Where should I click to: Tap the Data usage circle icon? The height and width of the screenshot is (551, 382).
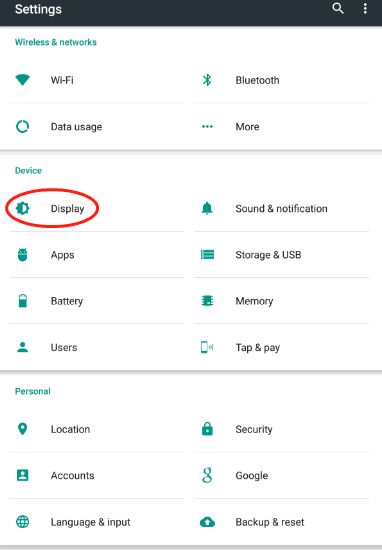[22, 127]
